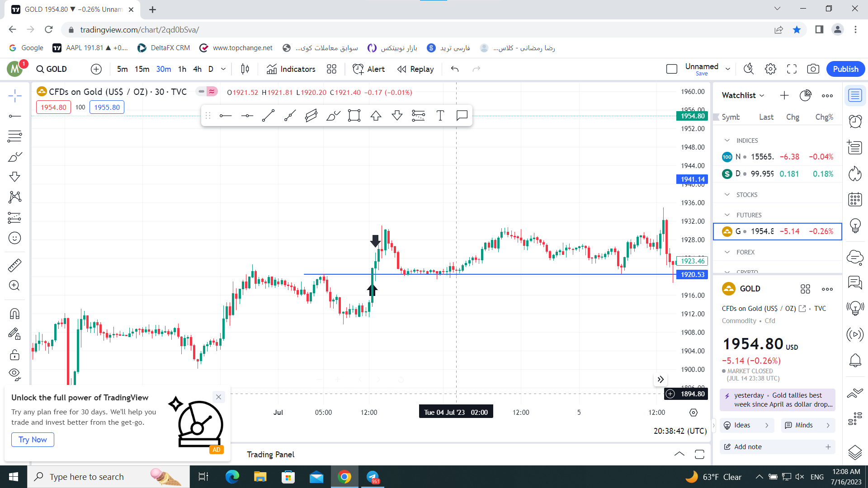The width and height of the screenshot is (868, 488).
Task: Open the Indicators menu
Action: point(291,69)
